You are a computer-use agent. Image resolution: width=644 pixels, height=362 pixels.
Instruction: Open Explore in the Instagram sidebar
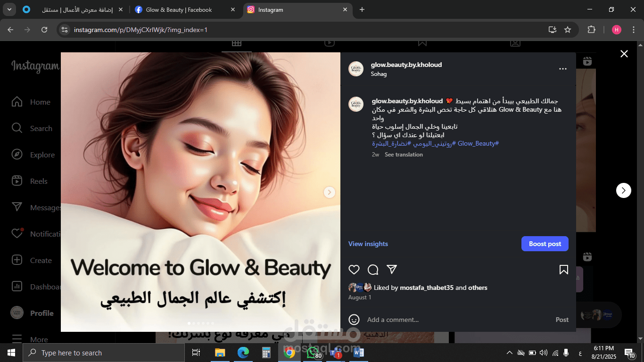coord(33,155)
